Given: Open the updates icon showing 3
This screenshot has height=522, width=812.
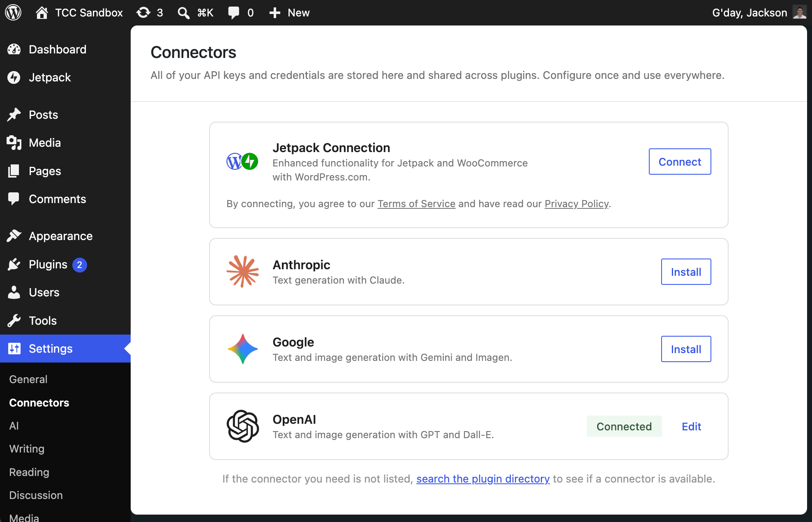Looking at the screenshot, I should [x=143, y=13].
